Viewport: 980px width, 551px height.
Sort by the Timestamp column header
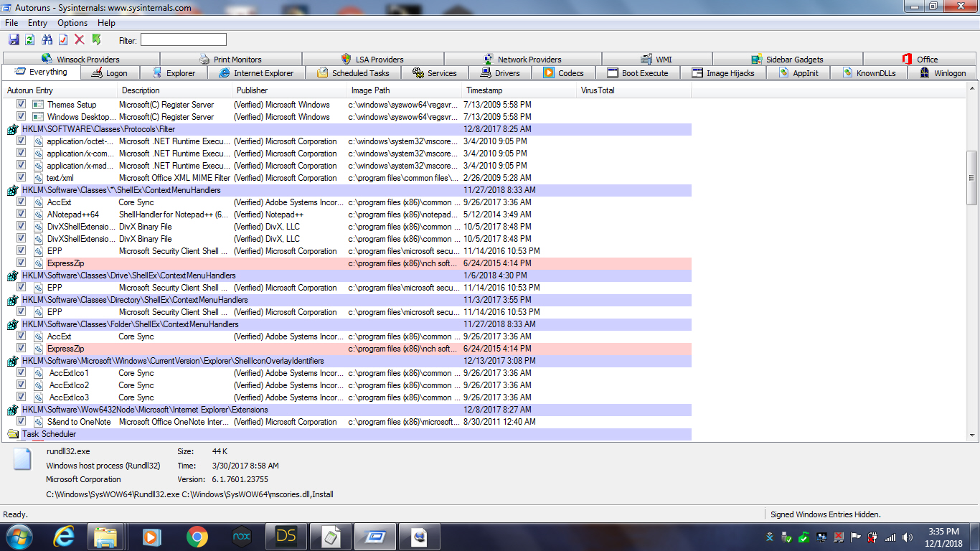coord(519,90)
